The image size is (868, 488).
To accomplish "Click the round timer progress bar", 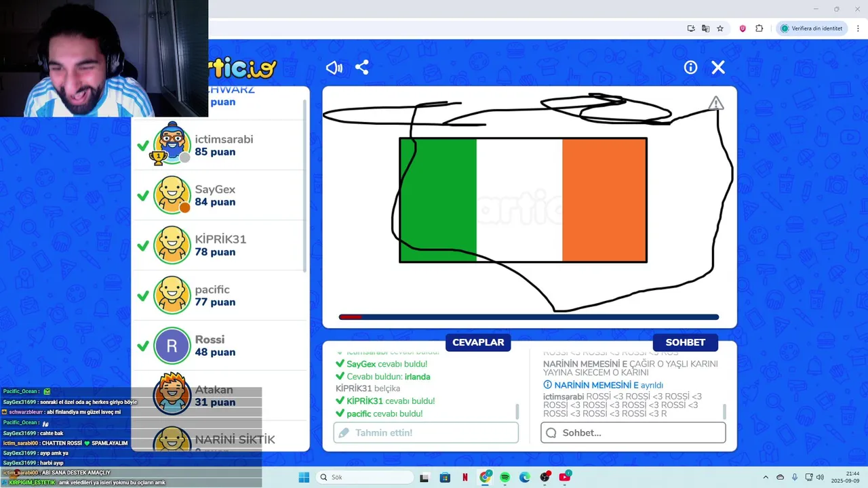I will click(529, 317).
